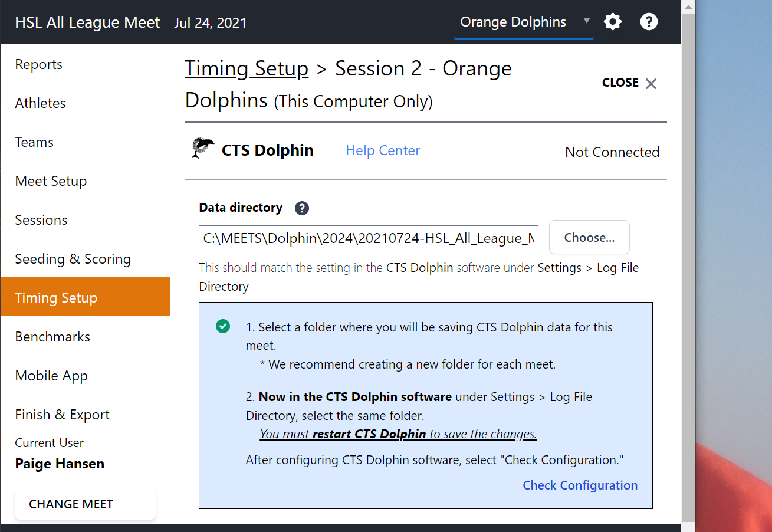Click the 'Now in the CTS Dolphin software' text
Screen dimensions: 772x532
[355, 397]
